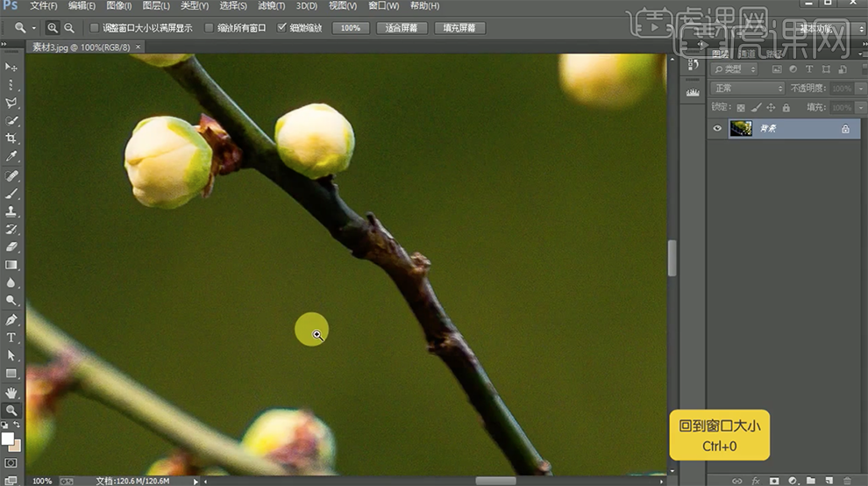Viewport: 868px width, 486px height.
Task: Filter layers by type layers icon
Action: pos(809,69)
